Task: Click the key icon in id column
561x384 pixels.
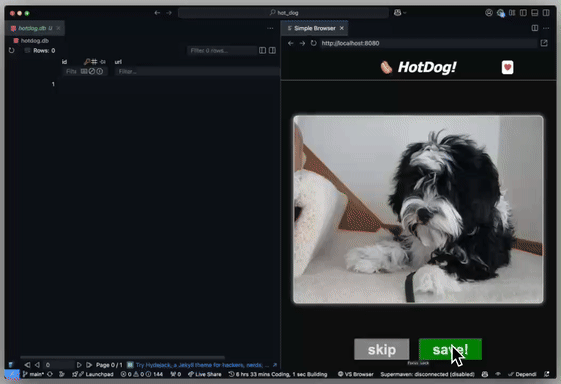Action: point(87,62)
